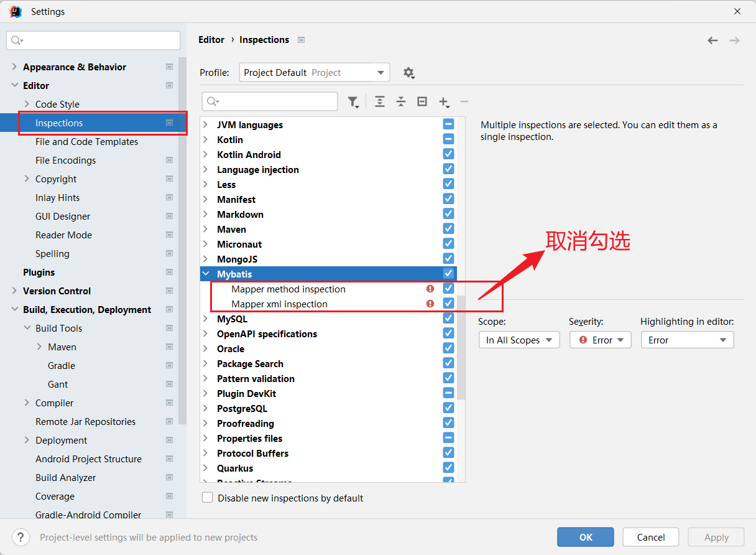Screen dimensions: 756x555
Task: Uncheck Mapper method inspection checkbox
Action: [448, 289]
